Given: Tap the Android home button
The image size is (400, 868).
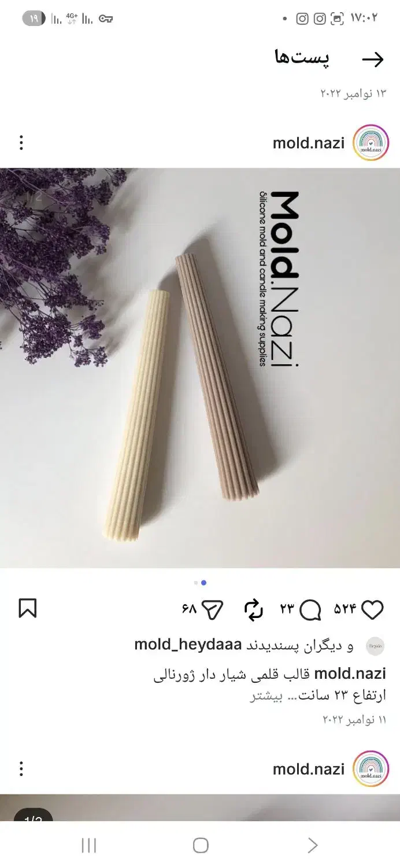Looking at the screenshot, I should tap(201, 845).
